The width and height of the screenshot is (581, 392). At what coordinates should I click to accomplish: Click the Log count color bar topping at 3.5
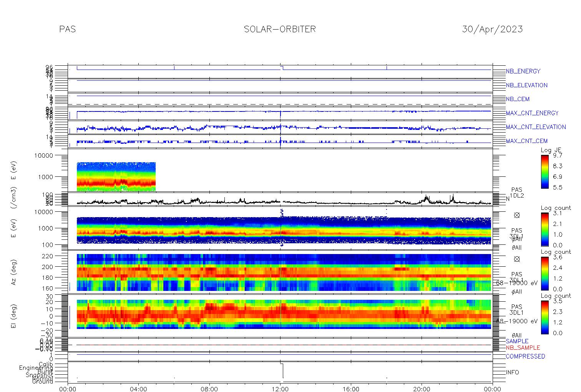pos(545,317)
